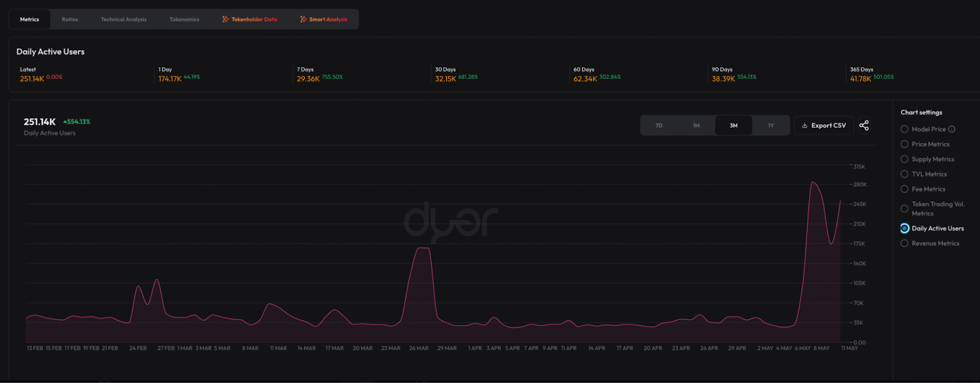Enable Supply Metrics chart setting
This screenshot has width=980, height=383.
(904, 159)
